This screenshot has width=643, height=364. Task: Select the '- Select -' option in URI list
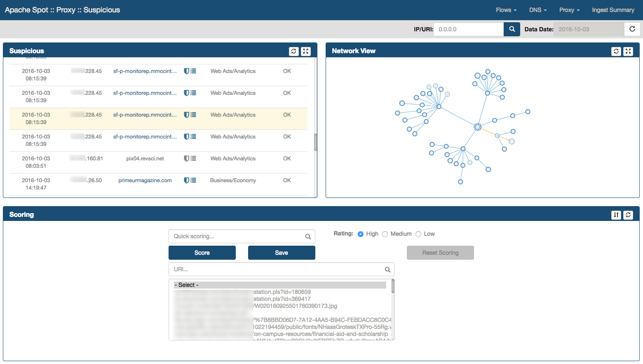click(x=279, y=285)
